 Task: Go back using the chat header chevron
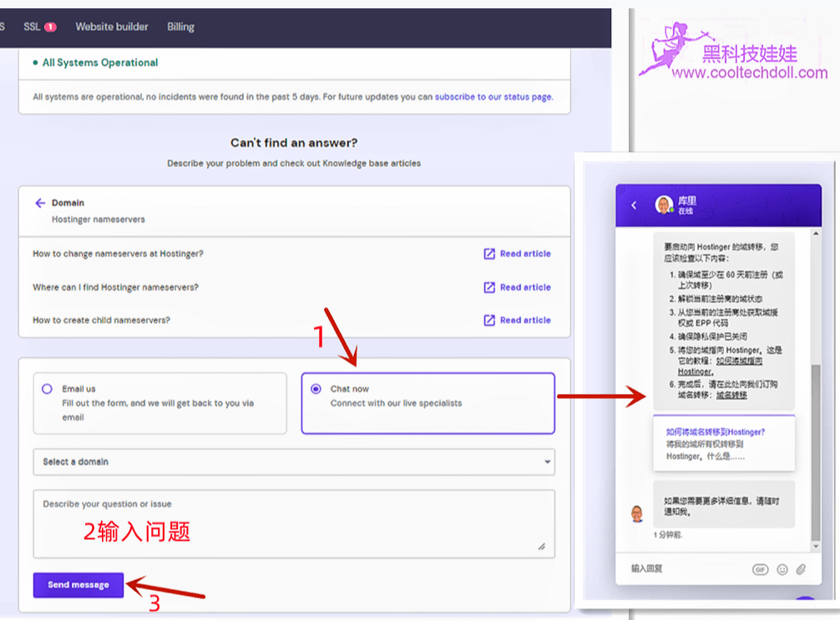point(635,205)
